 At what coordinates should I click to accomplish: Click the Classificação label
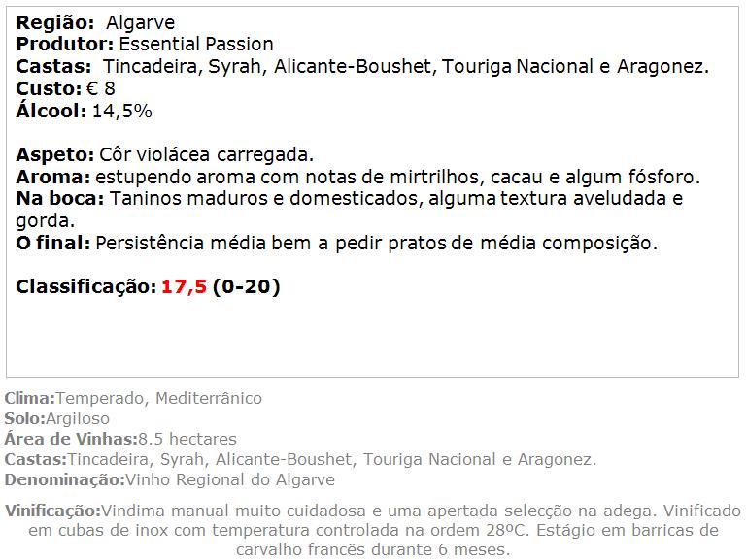pos(86,287)
